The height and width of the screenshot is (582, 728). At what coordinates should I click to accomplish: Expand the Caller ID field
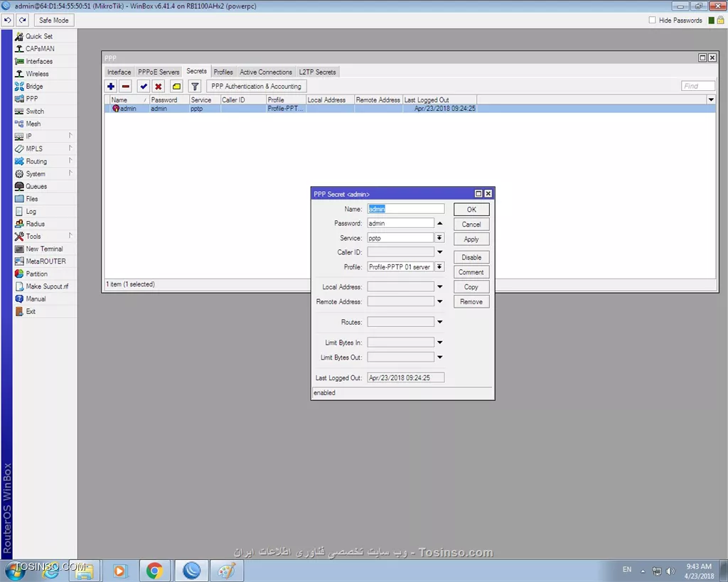tap(439, 252)
